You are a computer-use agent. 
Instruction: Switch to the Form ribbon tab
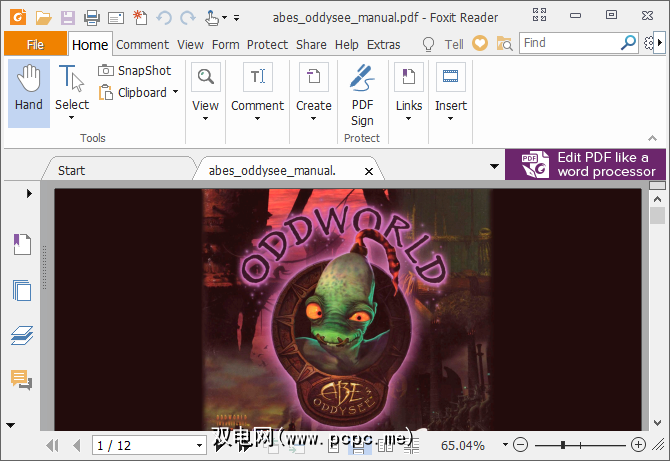[225, 44]
